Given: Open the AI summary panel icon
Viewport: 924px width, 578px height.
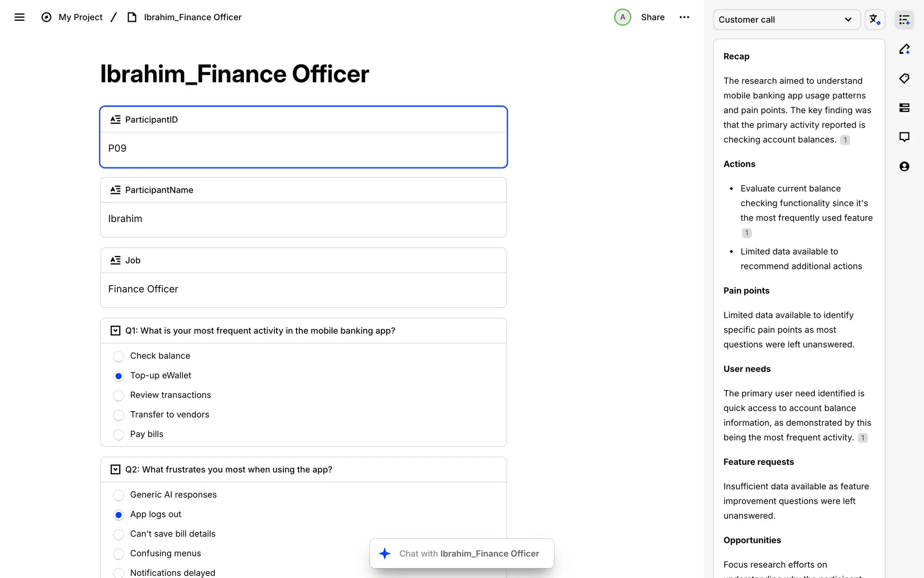Looking at the screenshot, I should pos(904,20).
